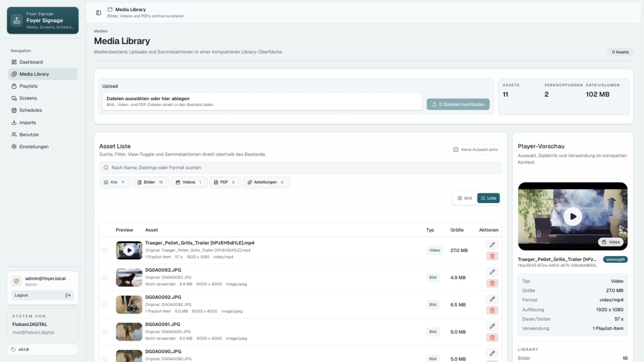Open Einstellungen settings
644x362 pixels.
43,147
